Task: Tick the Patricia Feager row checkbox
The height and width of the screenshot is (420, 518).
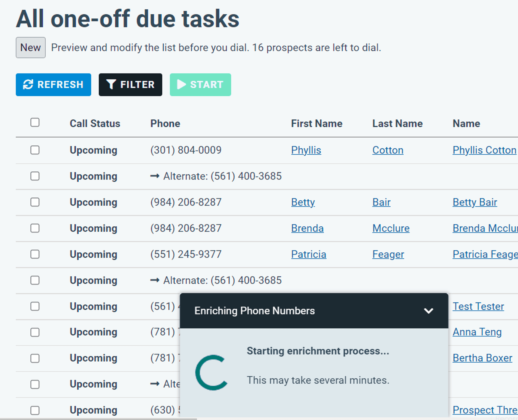Action: pyautogui.click(x=35, y=254)
